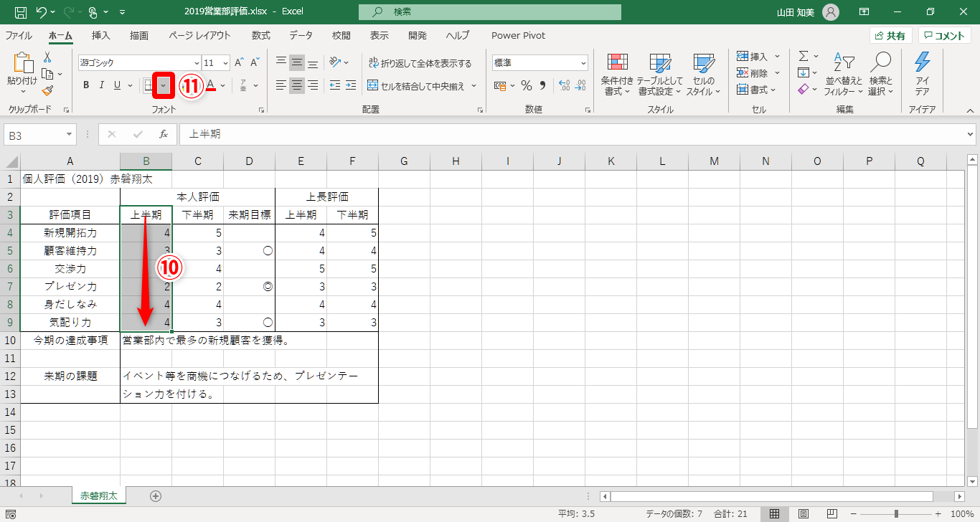
Task: Expand the Name Box dropdown
Action: pyautogui.click(x=69, y=134)
